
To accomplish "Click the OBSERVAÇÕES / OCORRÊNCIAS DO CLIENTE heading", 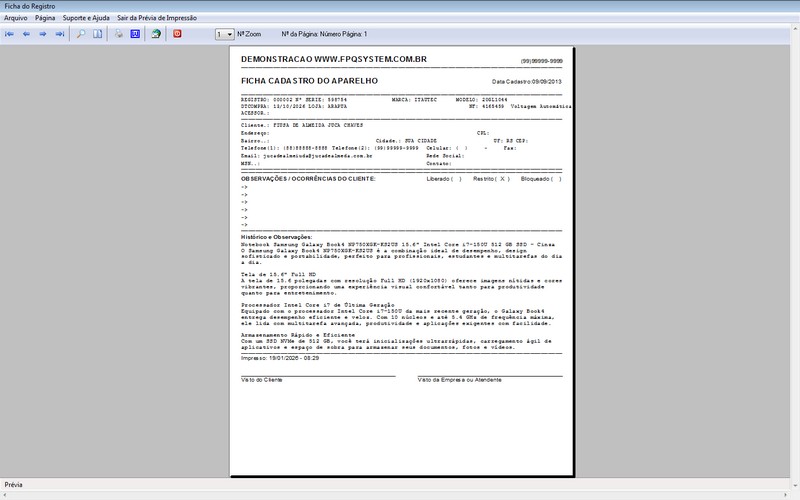I will tap(308, 179).
